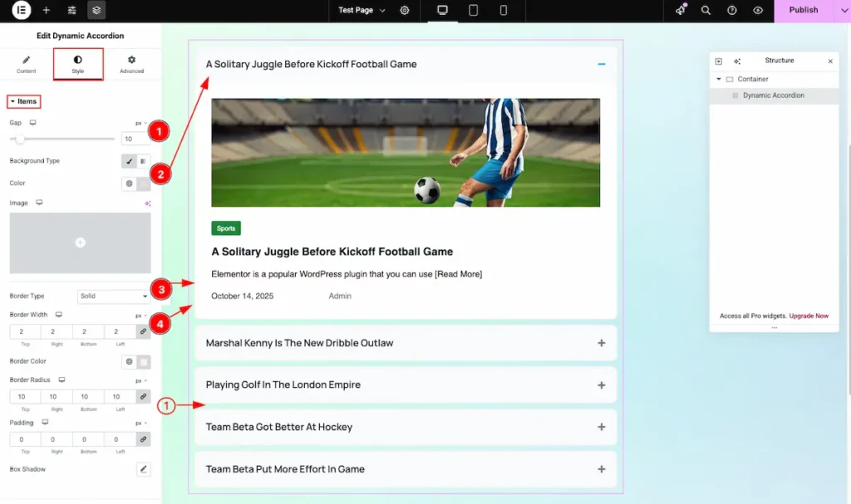Switch to mobile responsive view

[504, 11]
